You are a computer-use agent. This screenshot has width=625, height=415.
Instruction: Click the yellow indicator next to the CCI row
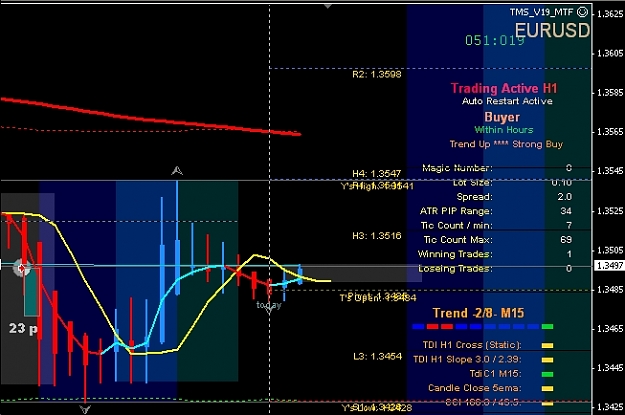547,403
